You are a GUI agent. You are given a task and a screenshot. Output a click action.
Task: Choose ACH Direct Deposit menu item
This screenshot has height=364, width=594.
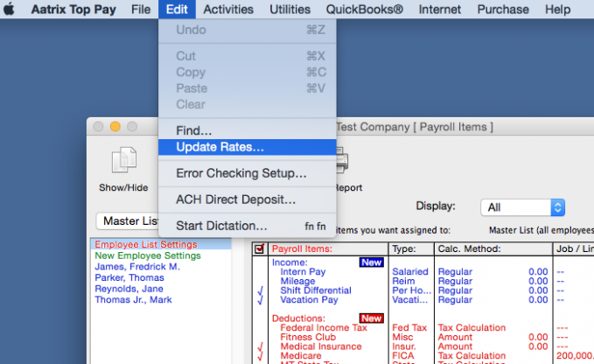[235, 199]
